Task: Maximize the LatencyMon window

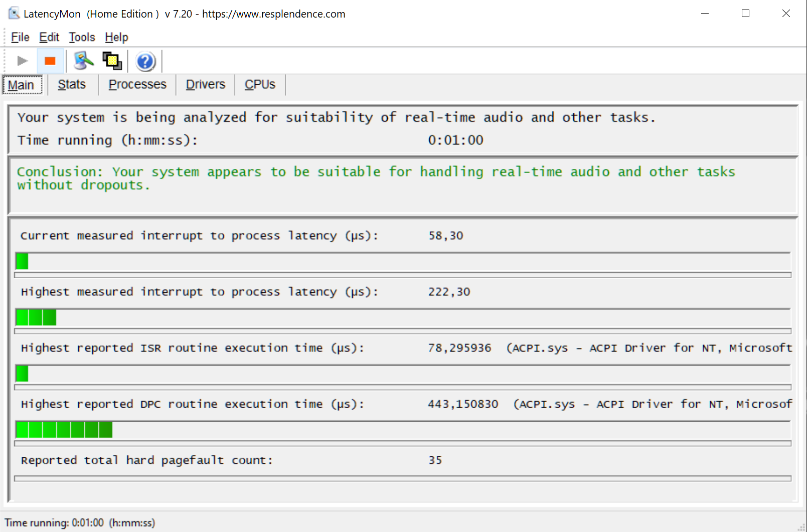Action: (x=745, y=14)
